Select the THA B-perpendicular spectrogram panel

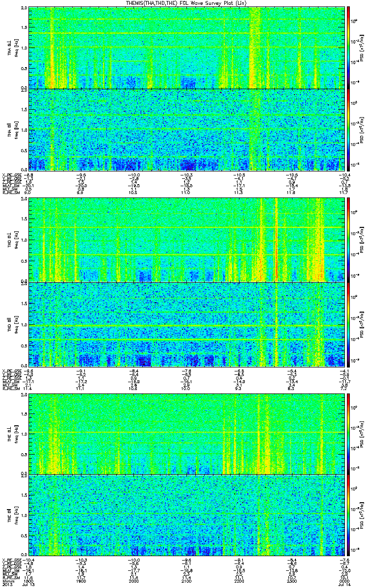coord(186,48)
